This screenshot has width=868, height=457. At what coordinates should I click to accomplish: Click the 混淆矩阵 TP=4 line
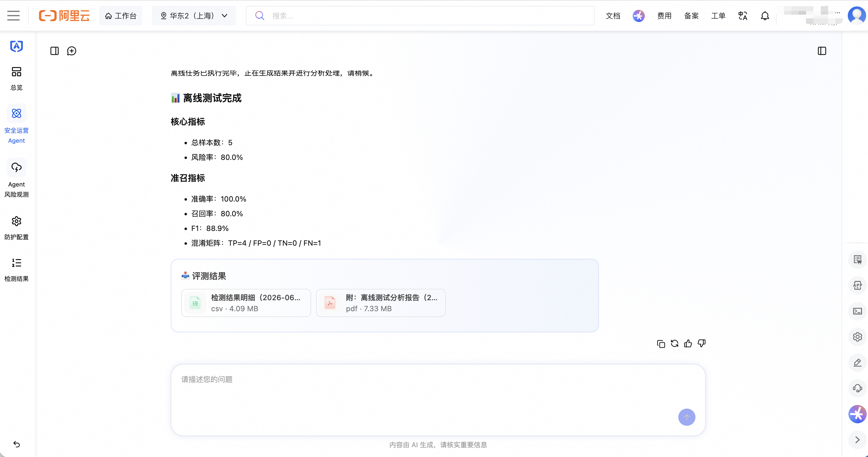pos(256,243)
